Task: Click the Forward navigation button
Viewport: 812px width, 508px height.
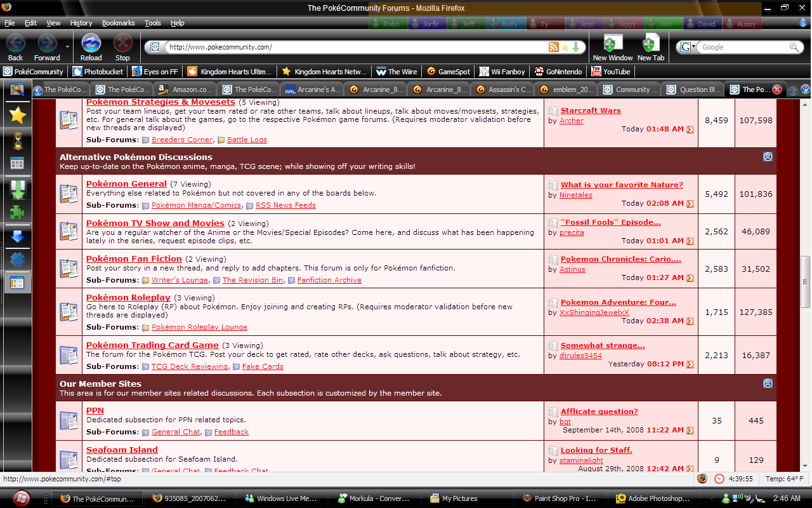Action: coord(47,47)
